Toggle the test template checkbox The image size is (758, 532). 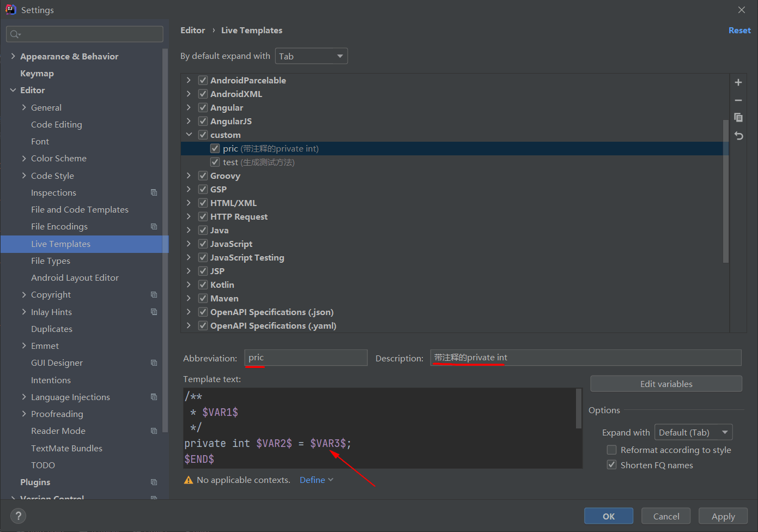click(215, 162)
